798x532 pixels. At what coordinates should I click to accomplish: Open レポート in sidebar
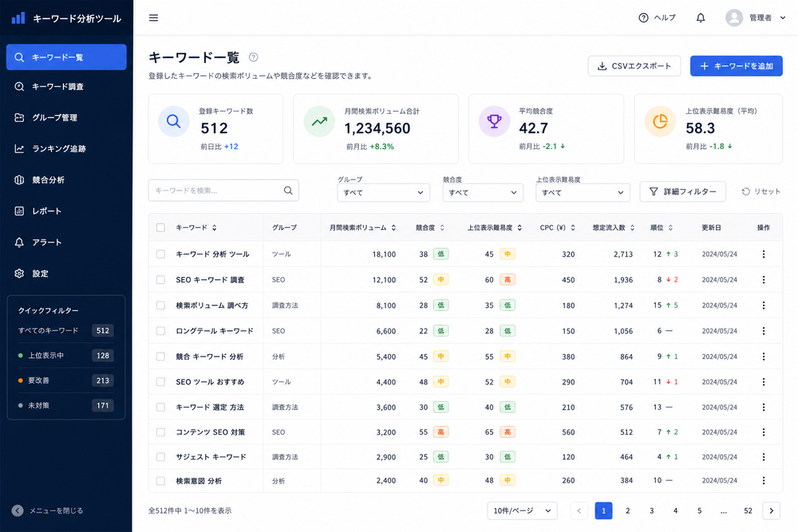tap(66, 211)
